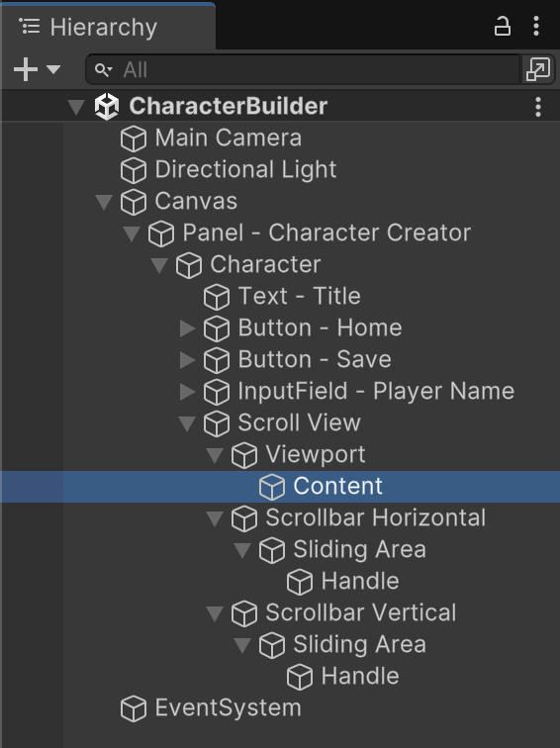Click the scene search window icon
560x748 pixels.
[537, 69]
